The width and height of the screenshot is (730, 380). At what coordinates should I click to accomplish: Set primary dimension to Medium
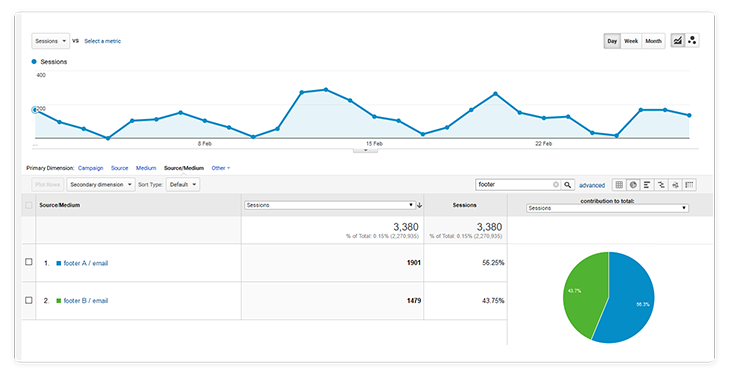[146, 168]
